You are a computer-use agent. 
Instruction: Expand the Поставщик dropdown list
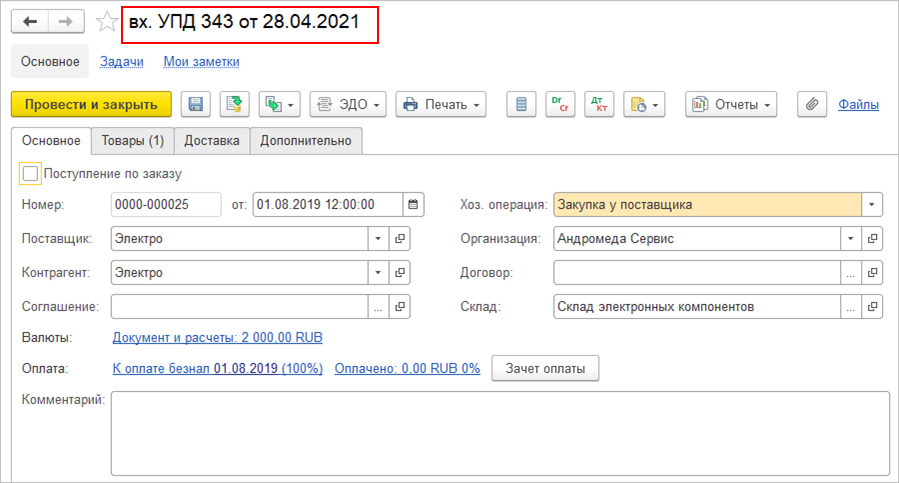[x=377, y=240]
